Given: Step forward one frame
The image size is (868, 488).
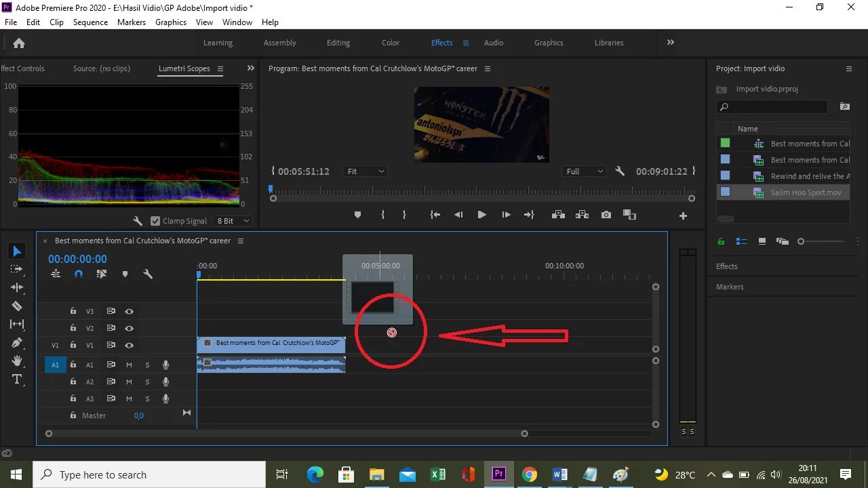Looking at the screenshot, I should click(x=506, y=215).
